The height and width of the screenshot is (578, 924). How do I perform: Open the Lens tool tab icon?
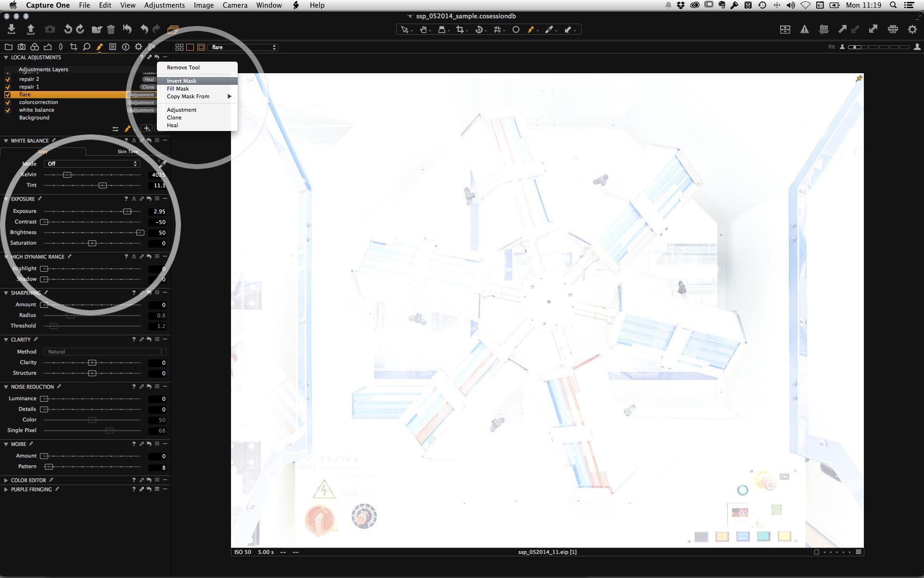coord(61,47)
